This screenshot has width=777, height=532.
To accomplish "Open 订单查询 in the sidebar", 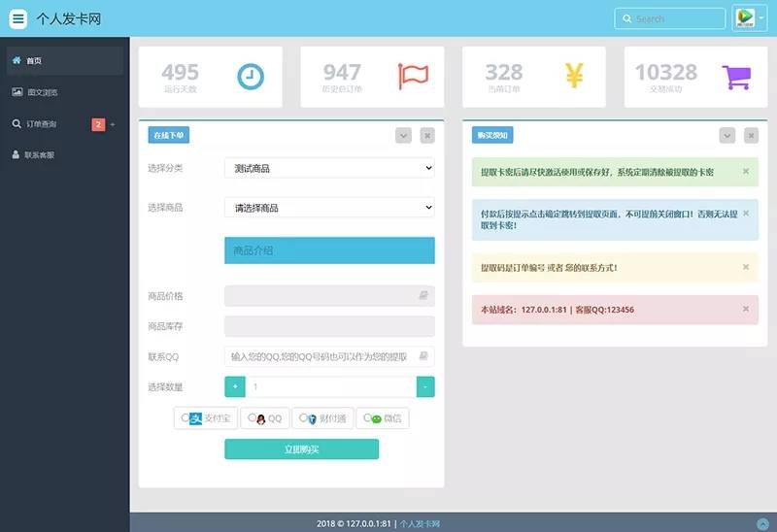I will pos(41,124).
